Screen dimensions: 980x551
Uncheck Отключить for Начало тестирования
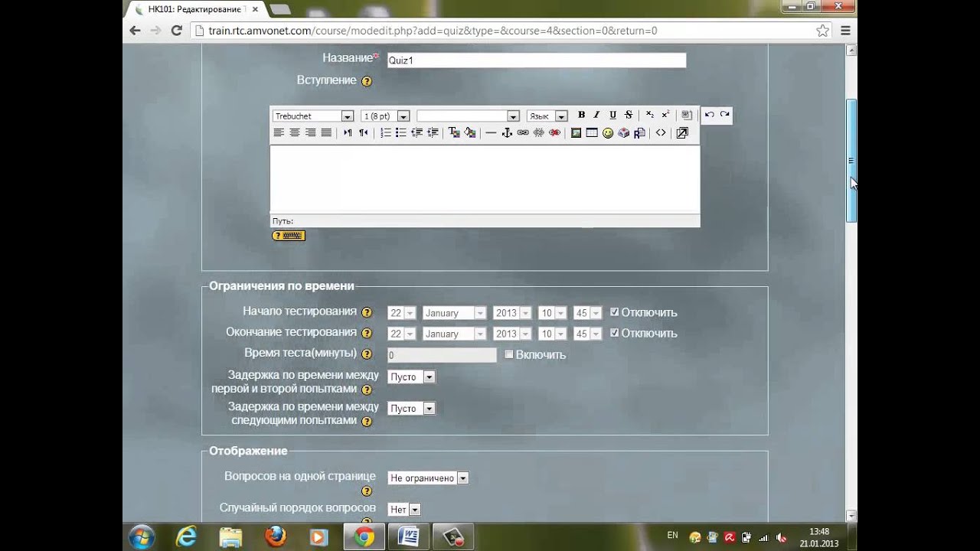point(614,312)
